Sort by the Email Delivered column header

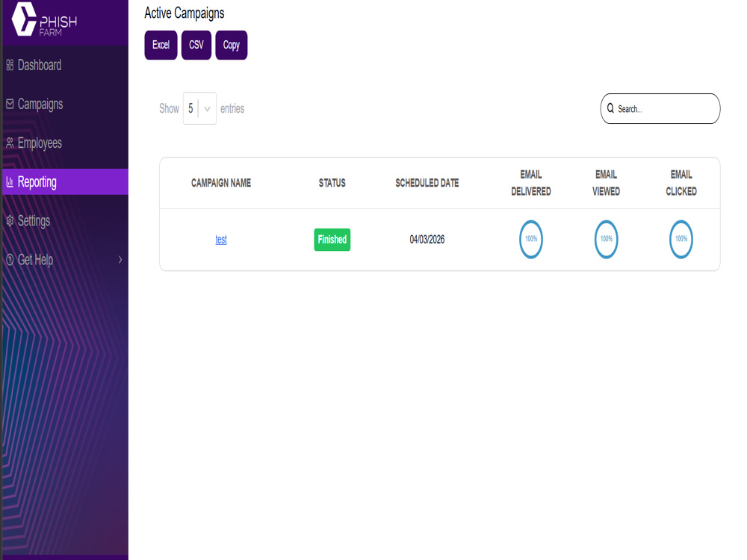(530, 183)
